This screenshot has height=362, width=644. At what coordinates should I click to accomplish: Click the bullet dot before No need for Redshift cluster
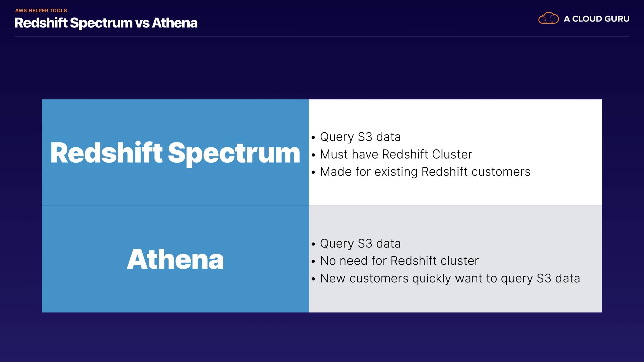tap(313, 261)
